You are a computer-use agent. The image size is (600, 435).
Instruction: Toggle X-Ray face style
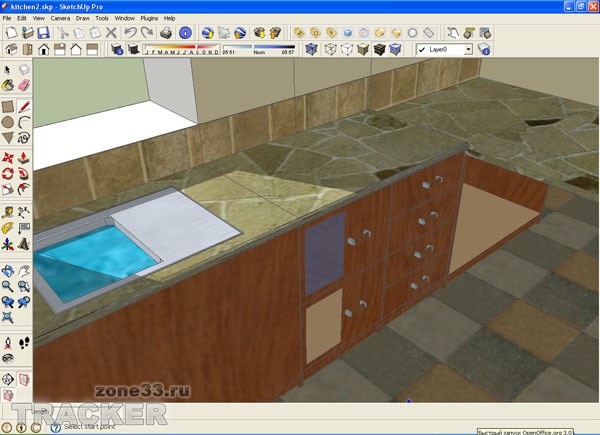pyautogui.click(x=311, y=49)
